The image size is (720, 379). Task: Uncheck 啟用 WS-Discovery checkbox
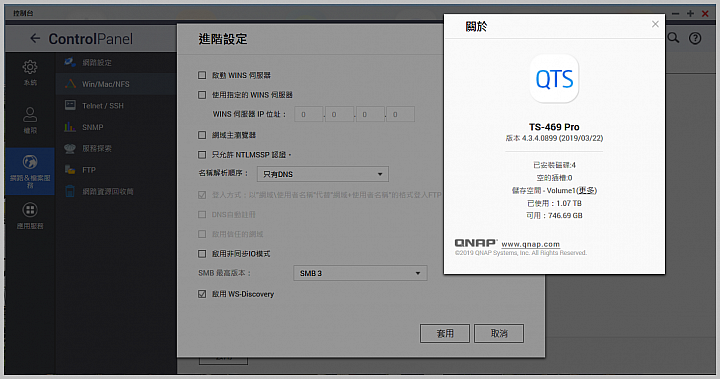click(202, 294)
